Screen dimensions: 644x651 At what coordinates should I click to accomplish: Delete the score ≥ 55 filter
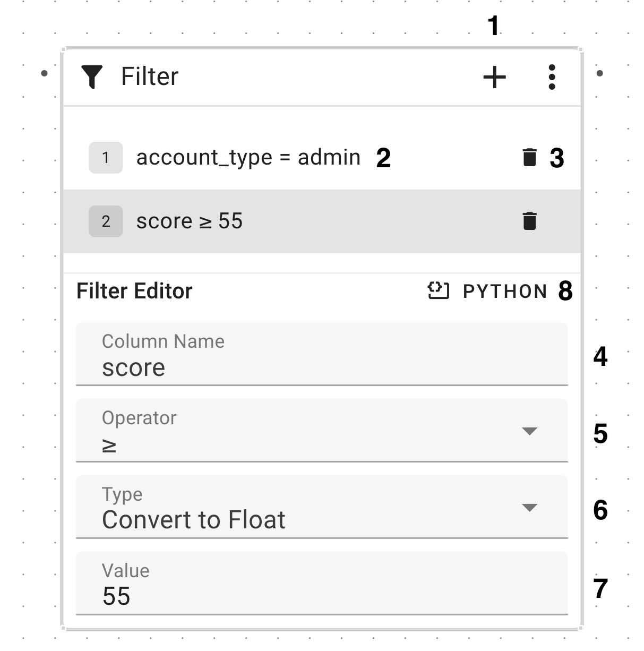pos(529,221)
